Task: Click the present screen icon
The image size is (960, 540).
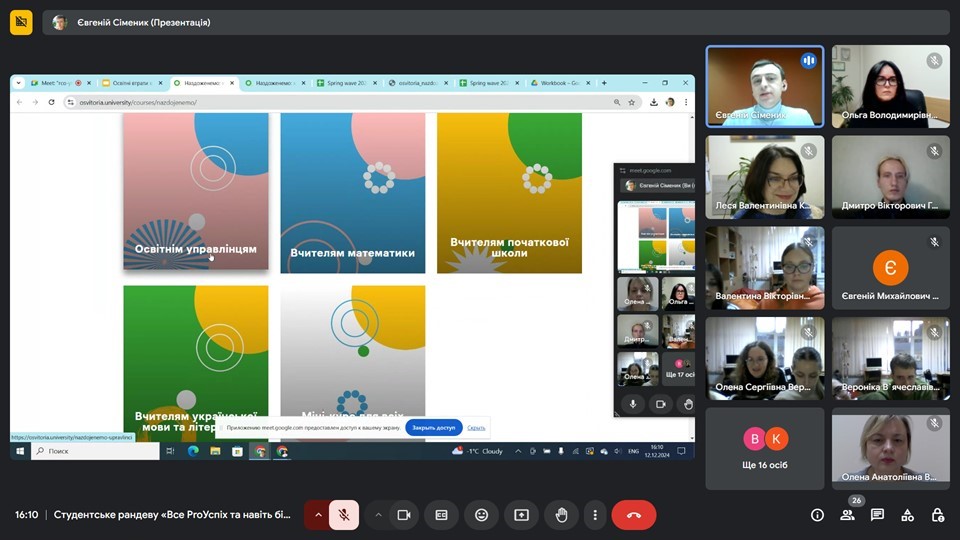Action: (521, 515)
